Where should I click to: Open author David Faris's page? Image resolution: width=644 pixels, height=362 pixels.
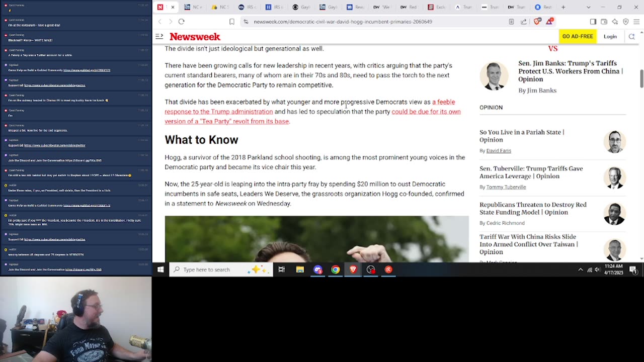(x=499, y=151)
